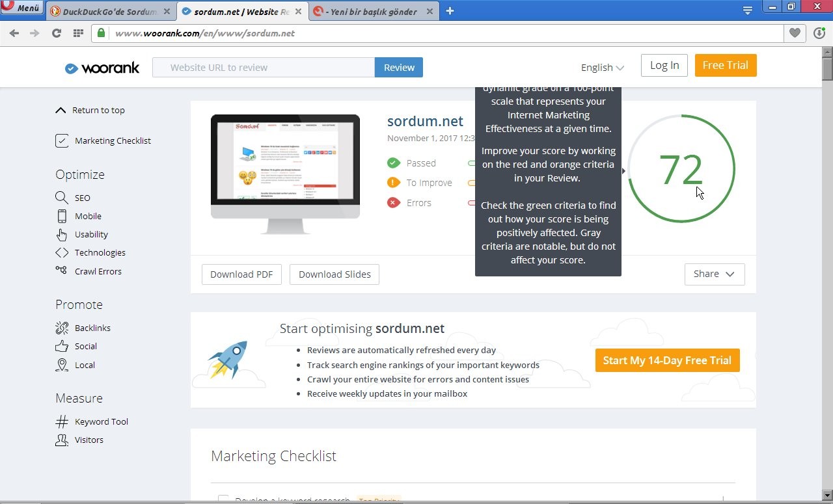Click the Keyword Tool hash icon
This screenshot has height=504, width=833.
point(62,421)
